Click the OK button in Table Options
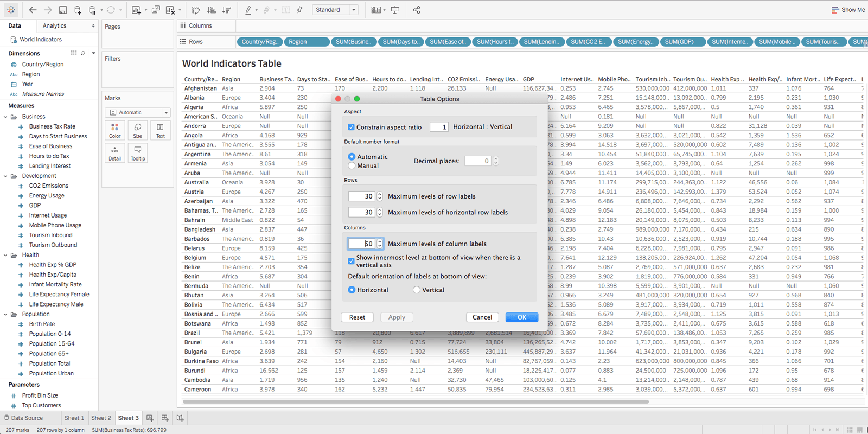868x434 pixels. [x=522, y=317]
